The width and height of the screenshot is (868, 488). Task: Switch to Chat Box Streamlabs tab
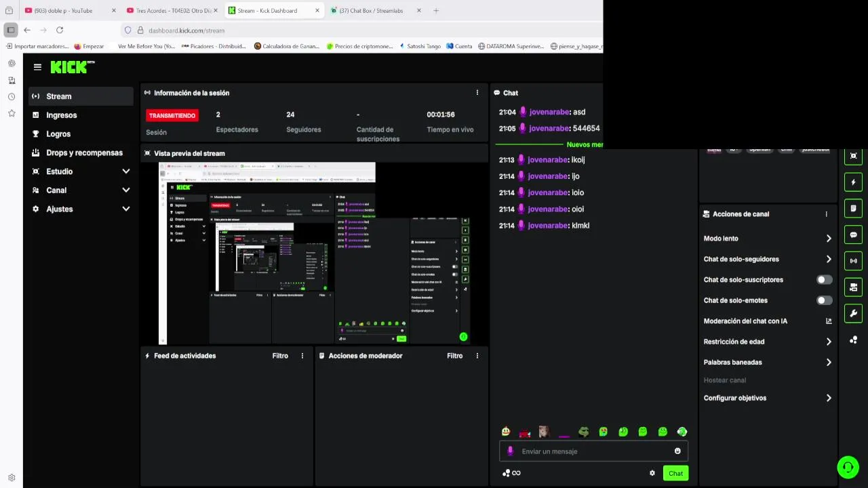tap(376, 10)
